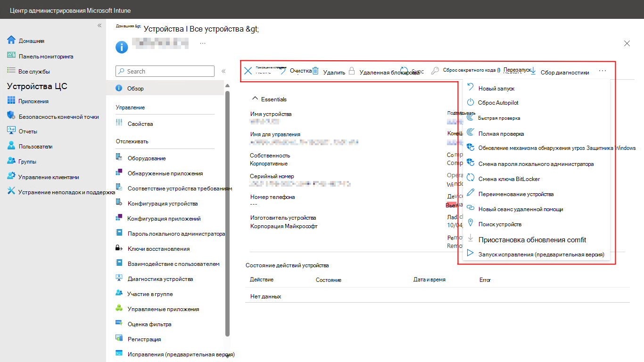Click the Sync action in toolbar
This screenshot has height=362, width=644.
[x=412, y=71]
